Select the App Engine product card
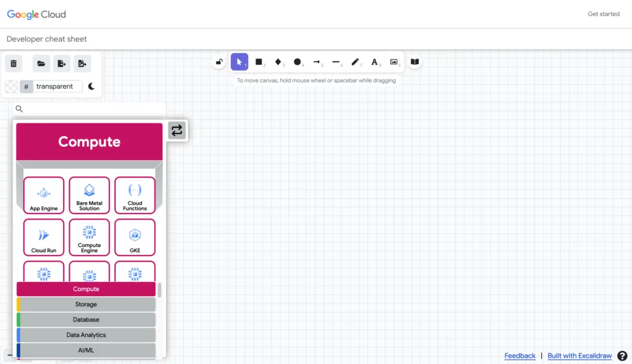Viewport: 632px width, 364px height. click(44, 196)
